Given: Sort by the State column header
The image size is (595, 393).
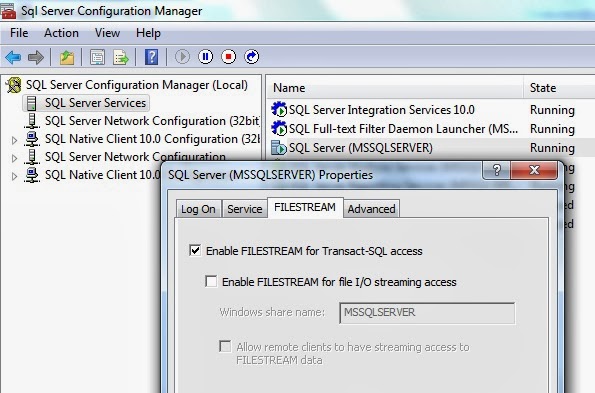Looking at the screenshot, I should (x=559, y=88).
